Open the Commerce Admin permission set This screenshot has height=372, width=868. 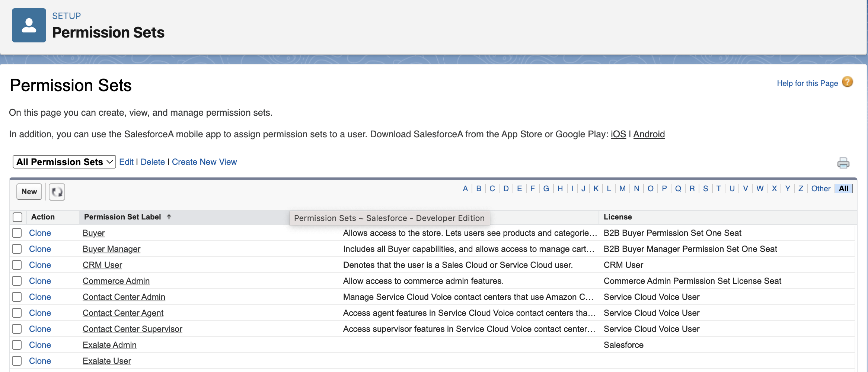tap(116, 281)
